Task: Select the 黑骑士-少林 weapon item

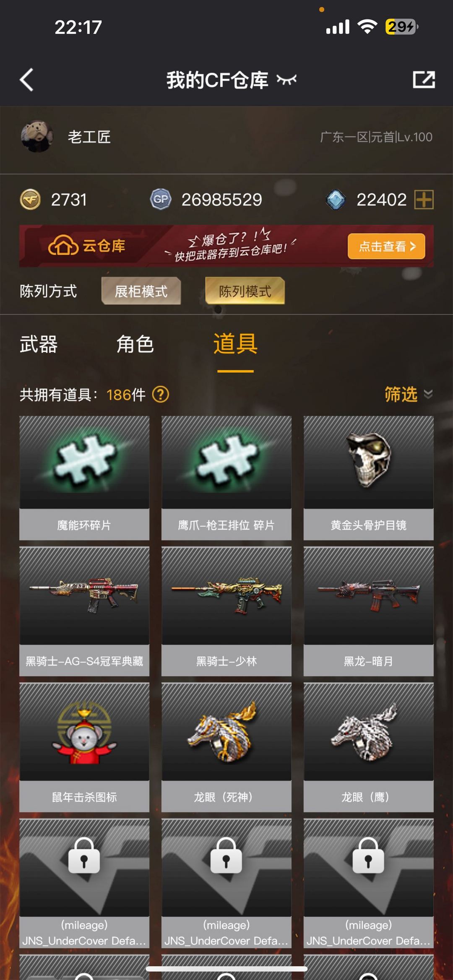Action: click(x=226, y=611)
